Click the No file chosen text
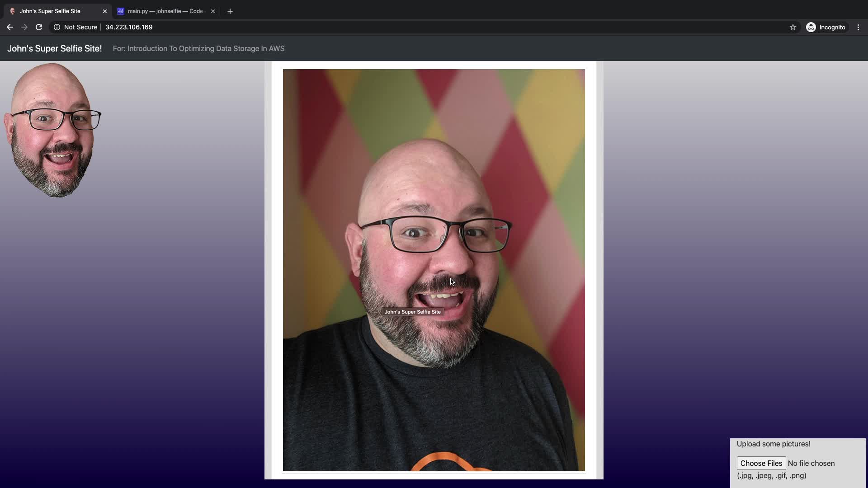Screen dimensions: 868x488 point(811,463)
